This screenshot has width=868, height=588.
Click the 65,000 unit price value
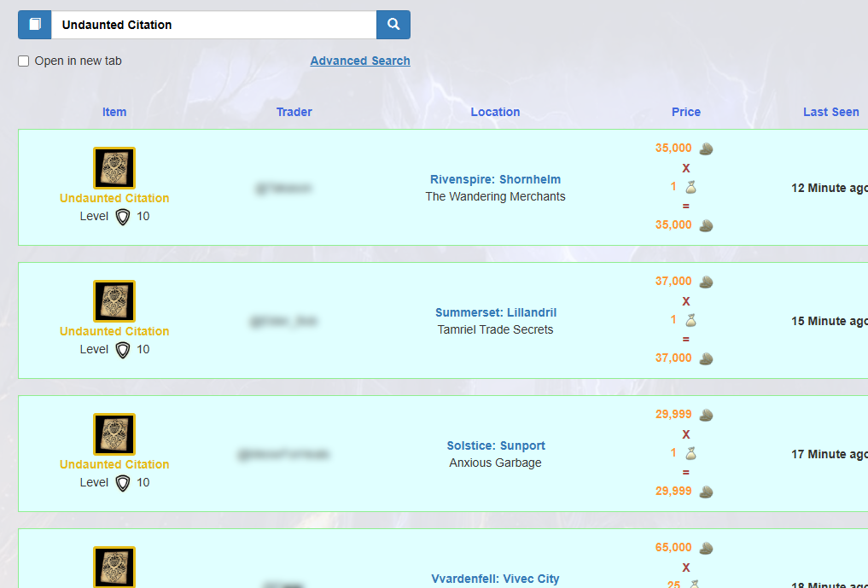[673, 547]
